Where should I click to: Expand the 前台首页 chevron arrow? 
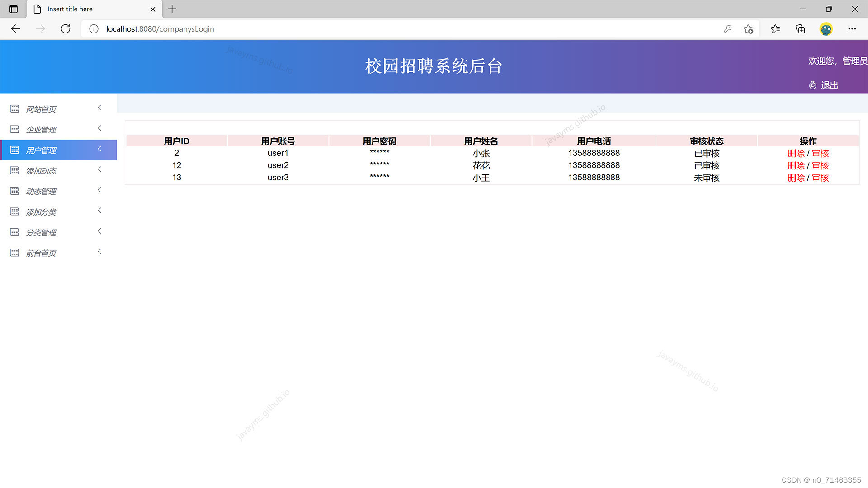click(99, 252)
